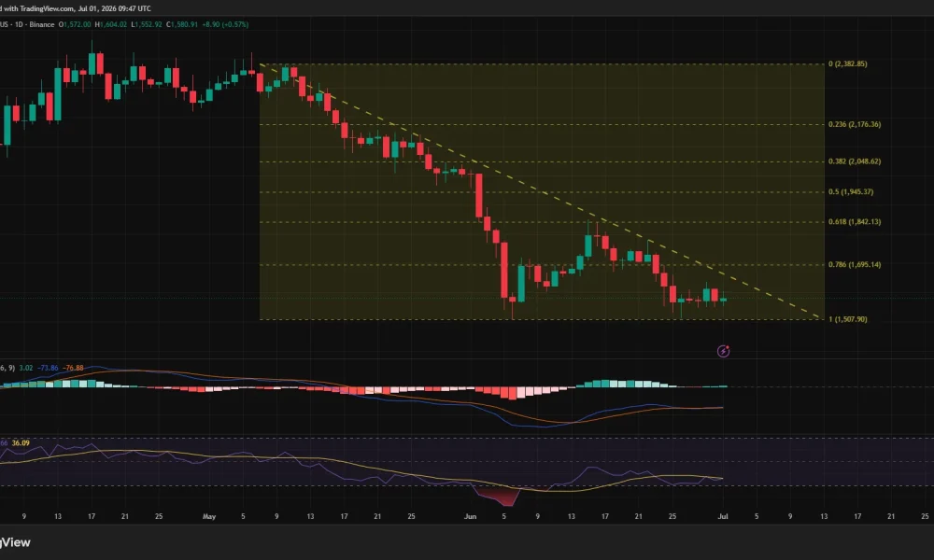Click the low price L1,552.92 value
The image size is (934, 560).
pos(147,24)
